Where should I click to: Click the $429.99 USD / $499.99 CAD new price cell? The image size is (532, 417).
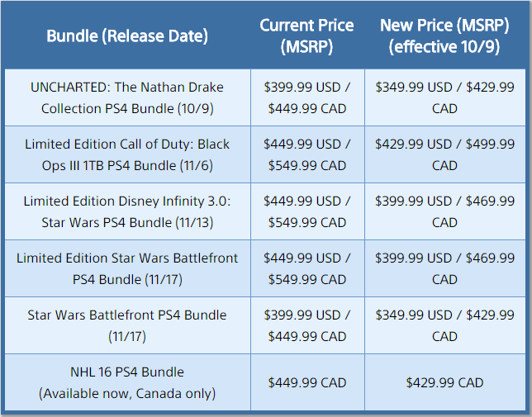point(444,154)
